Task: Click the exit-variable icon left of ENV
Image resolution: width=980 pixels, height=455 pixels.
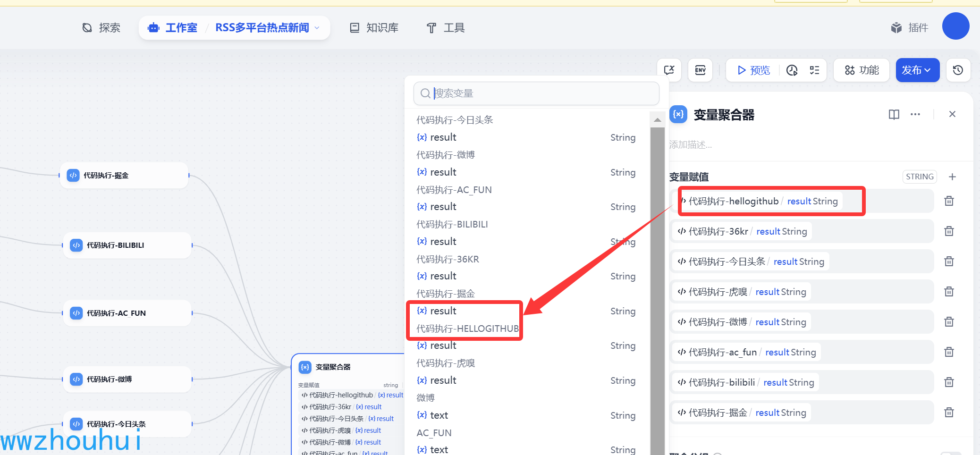Action: click(x=669, y=70)
